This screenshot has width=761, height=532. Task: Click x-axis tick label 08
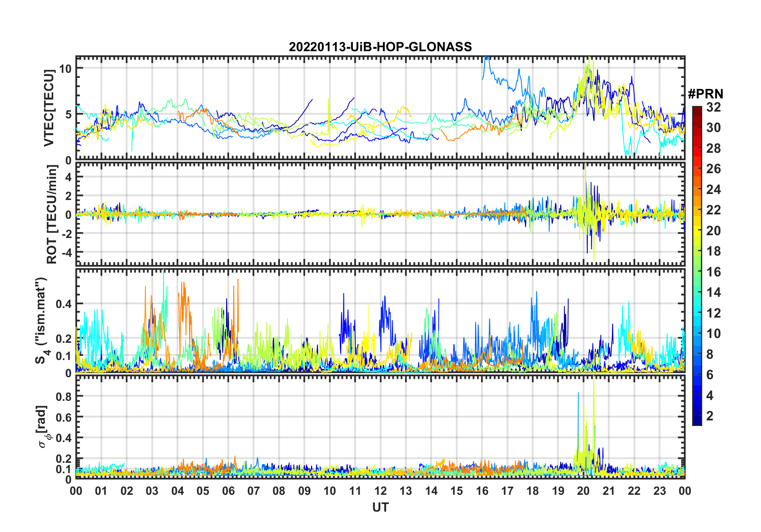[x=279, y=491]
